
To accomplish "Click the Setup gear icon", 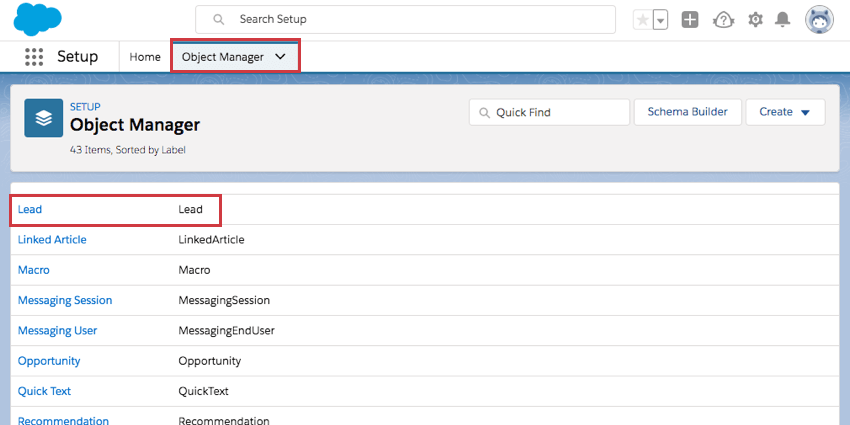I will coord(756,20).
